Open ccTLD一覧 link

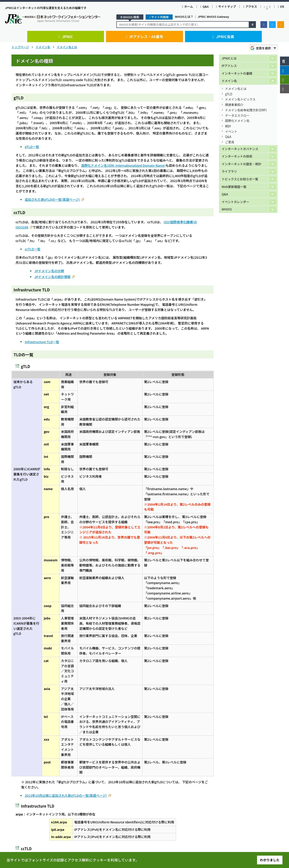pos(32,249)
